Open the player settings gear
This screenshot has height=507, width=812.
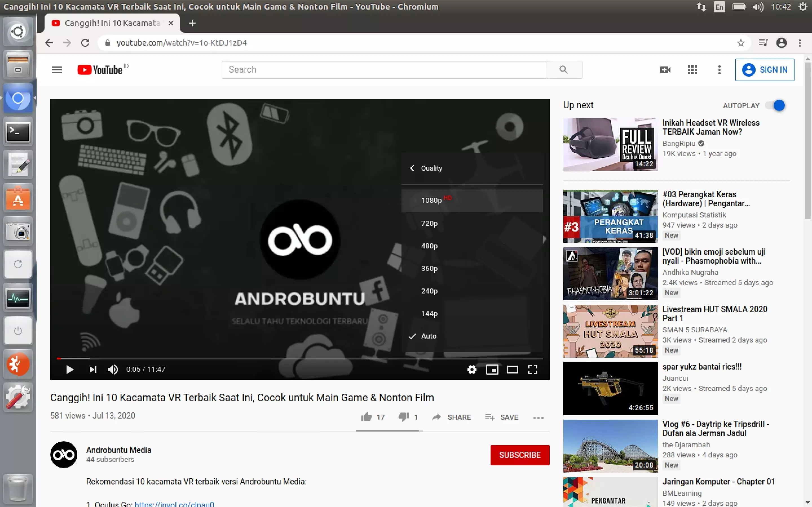coord(472,369)
